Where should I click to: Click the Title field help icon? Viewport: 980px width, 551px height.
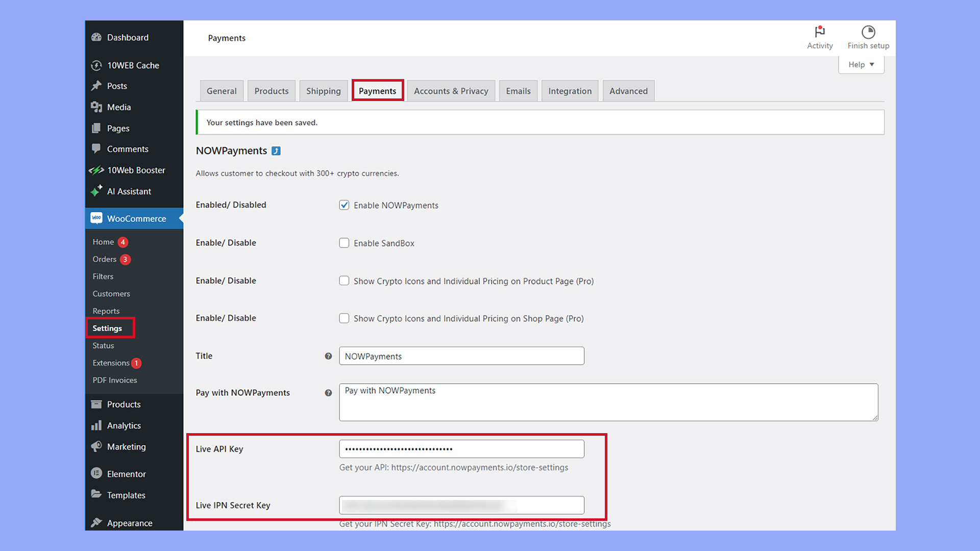click(x=328, y=356)
